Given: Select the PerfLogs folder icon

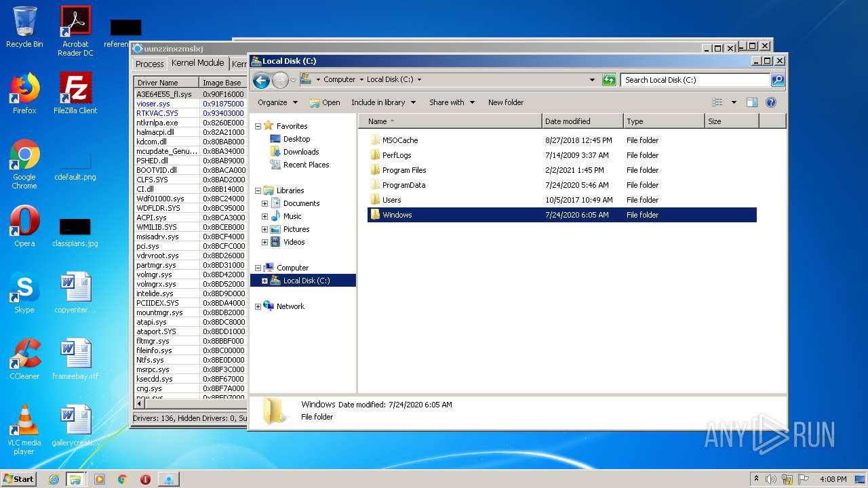Looking at the screenshot, I should tap(375, 155).
